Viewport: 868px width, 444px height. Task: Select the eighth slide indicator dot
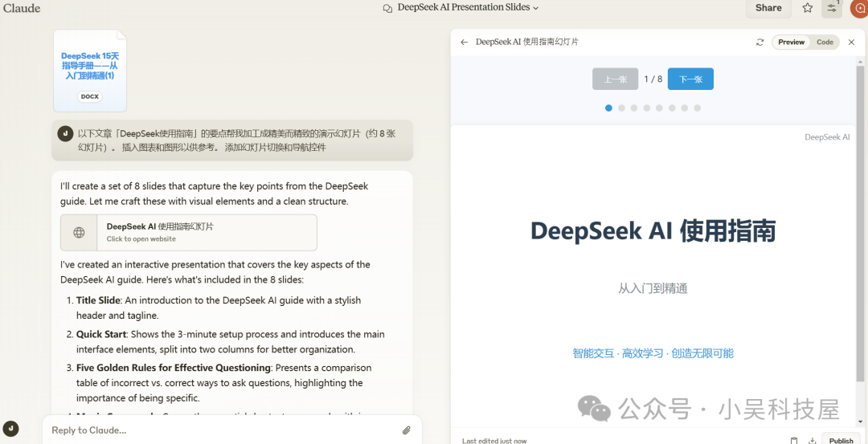pyautogui.click(x=697, y=108)
